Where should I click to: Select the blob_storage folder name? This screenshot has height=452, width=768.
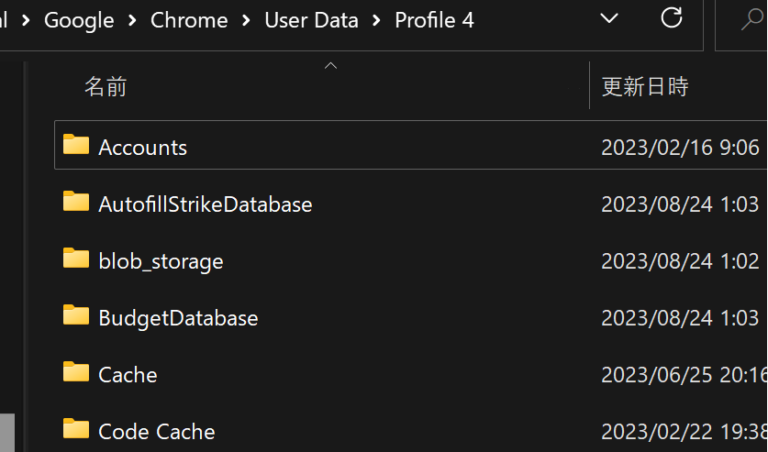(160, 261)
